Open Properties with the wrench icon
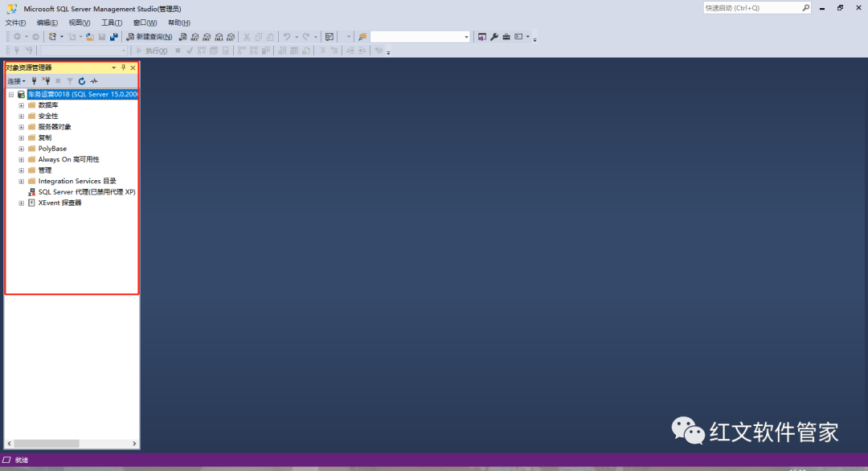 pyautogui.click(x=494, y=36)
